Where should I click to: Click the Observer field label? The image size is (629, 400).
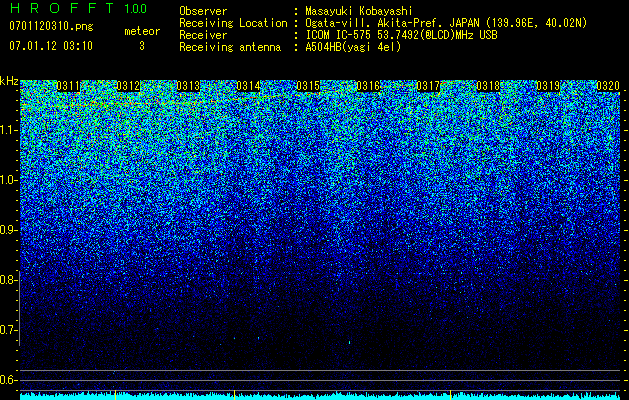[x=203, y=11]
